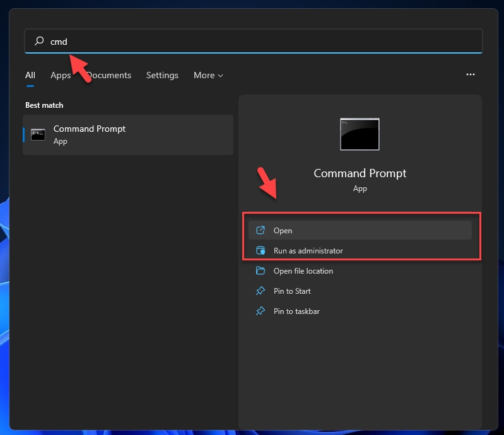The width and height of the screenshot is (504, 435).
Task: Switch to the Apps tab
Action: [x=61, y=75]
